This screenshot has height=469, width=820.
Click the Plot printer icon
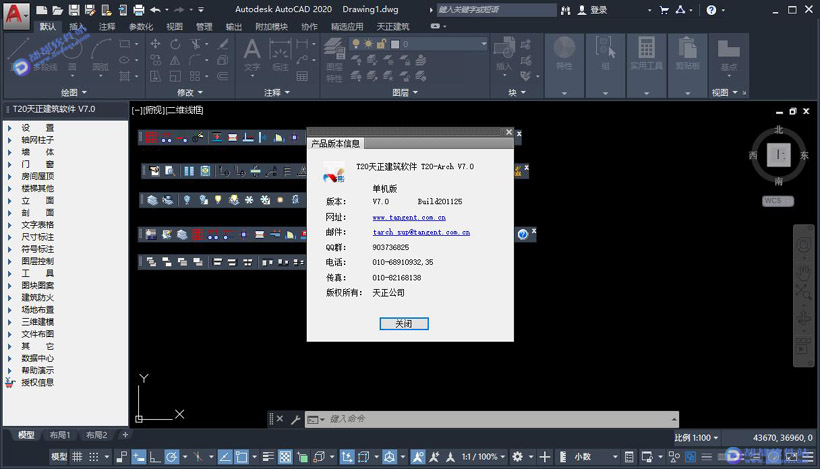pos(139,10)
